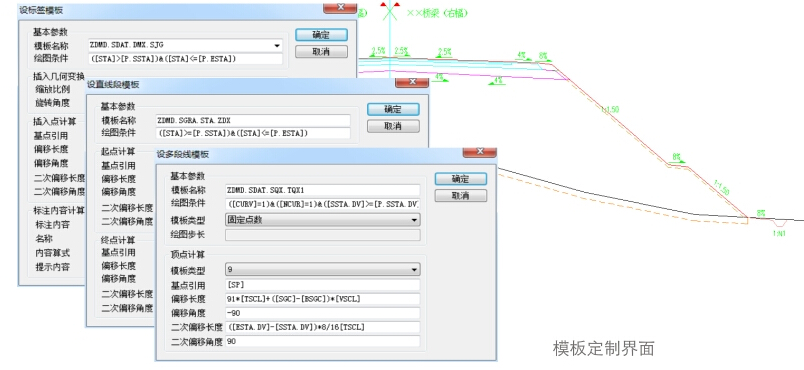Click 取消 in the 设标签模板 dialog
The height and width of the screenshot is (370, 804).
click(321, 52)
